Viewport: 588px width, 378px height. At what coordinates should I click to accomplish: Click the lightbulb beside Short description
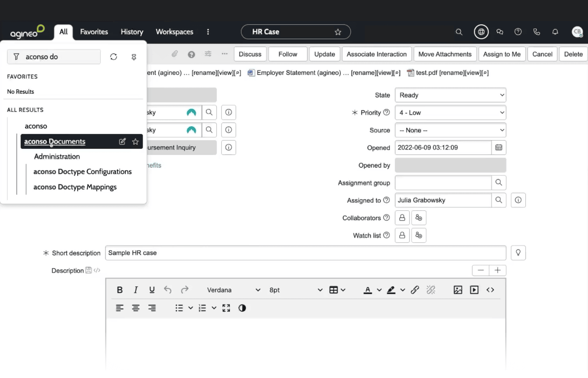(x=518, y=252)
